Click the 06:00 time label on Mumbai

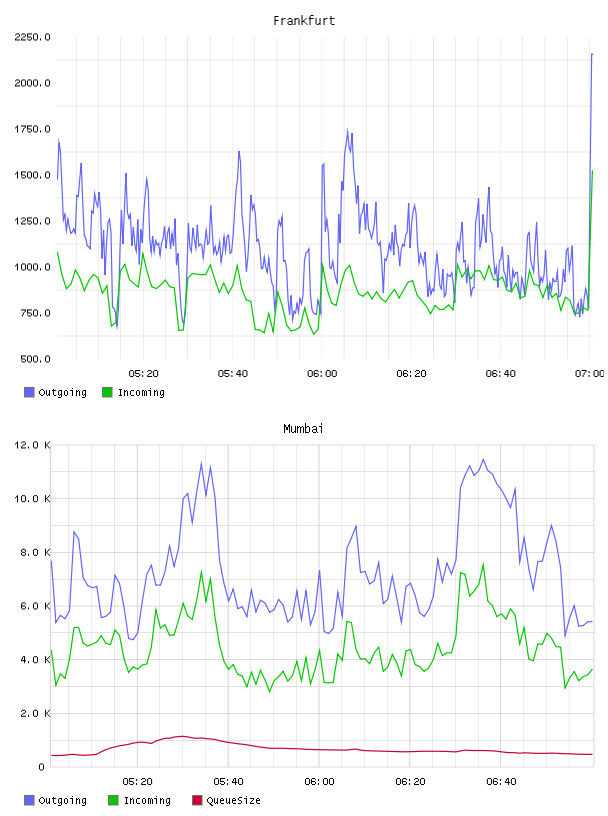320,782
